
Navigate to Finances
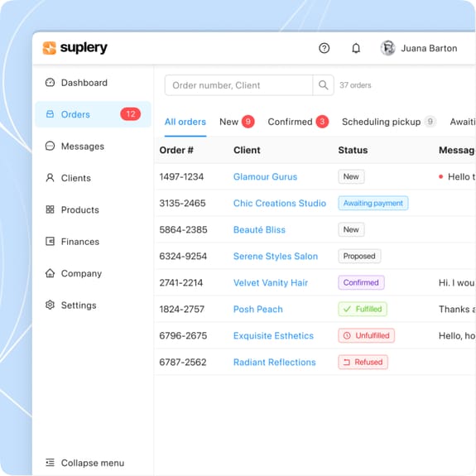[x=72, y=242]
